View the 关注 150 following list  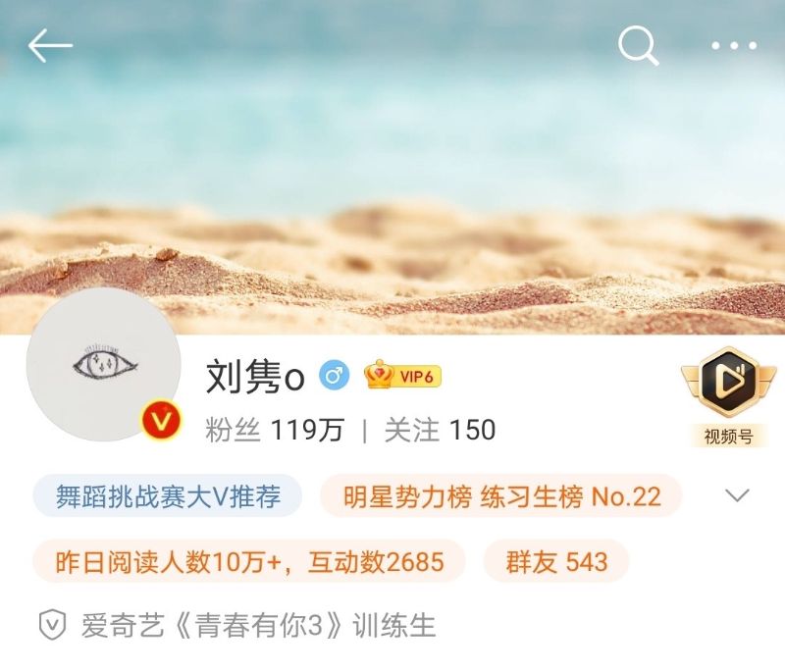click(440, 430)
